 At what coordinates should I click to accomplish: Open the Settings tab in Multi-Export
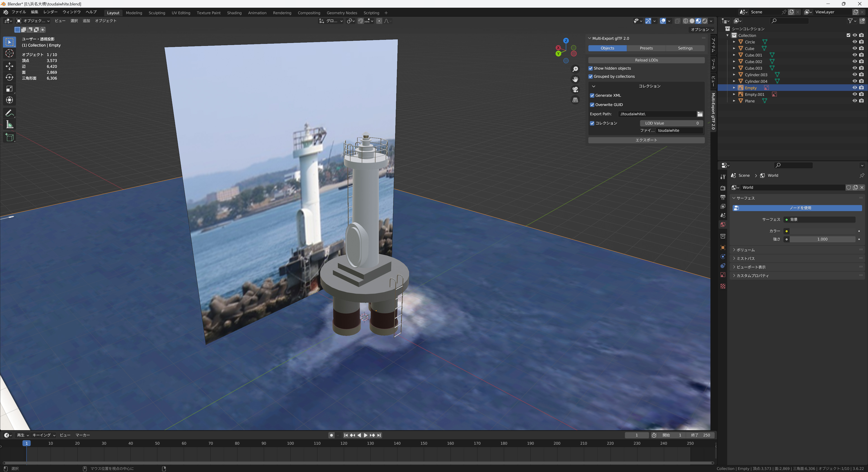tap(685, 48)
